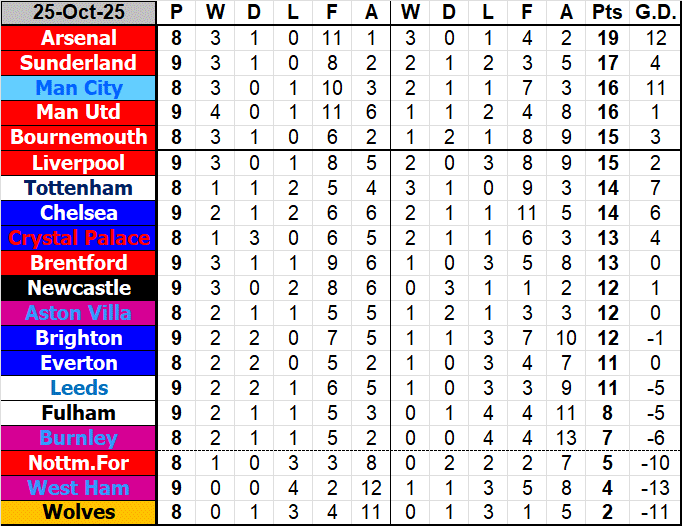The image size is (682, 526).
Task: Click the Leeds team name
Action: click(x=79, y=388)
